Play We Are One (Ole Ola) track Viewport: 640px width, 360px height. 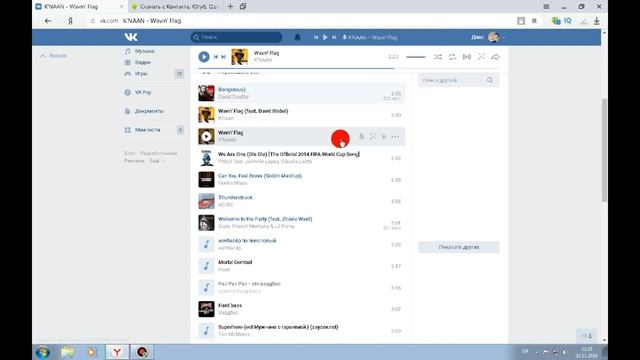[x=206, y=158]
